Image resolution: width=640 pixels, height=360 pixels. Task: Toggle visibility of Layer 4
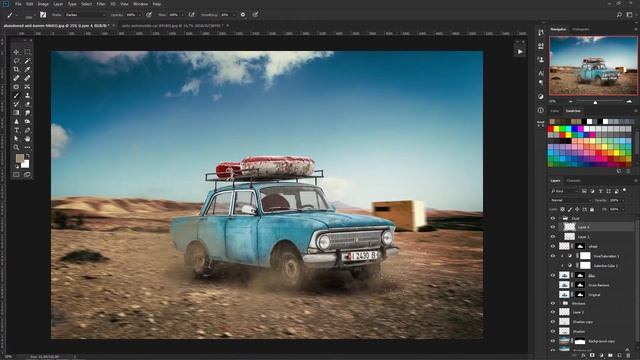553,227
